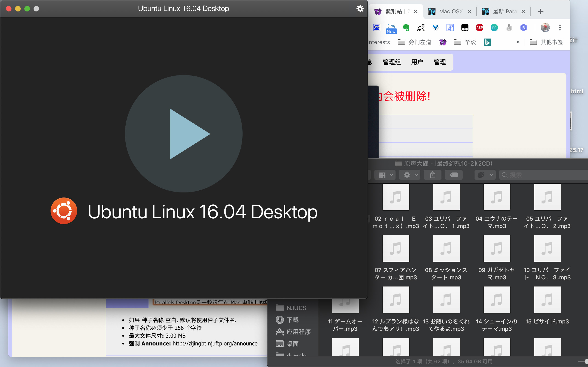Click the 用户 navigation link

click(417, 62)
